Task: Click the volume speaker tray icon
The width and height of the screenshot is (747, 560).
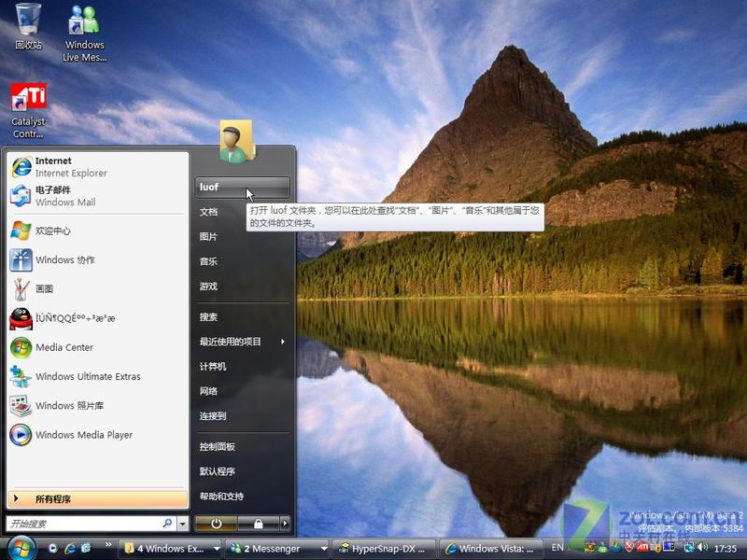Action: click(x=702, y=548)
